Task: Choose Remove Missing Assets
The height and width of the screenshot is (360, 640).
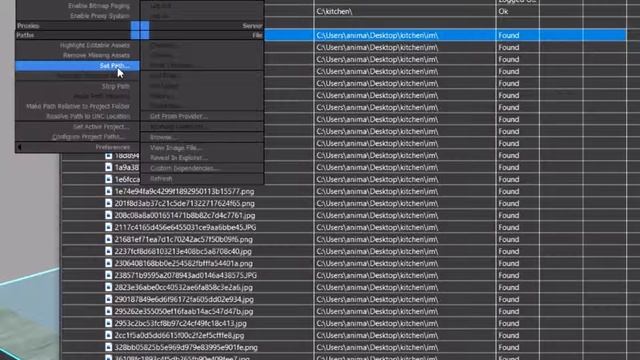Action: point(96,55)
